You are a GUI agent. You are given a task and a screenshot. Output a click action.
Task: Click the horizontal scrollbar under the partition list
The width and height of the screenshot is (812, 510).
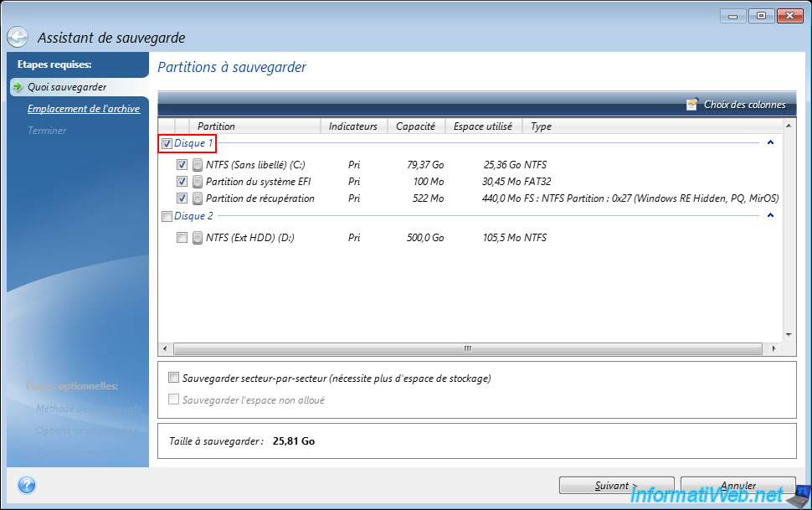(x=468, y=348)
